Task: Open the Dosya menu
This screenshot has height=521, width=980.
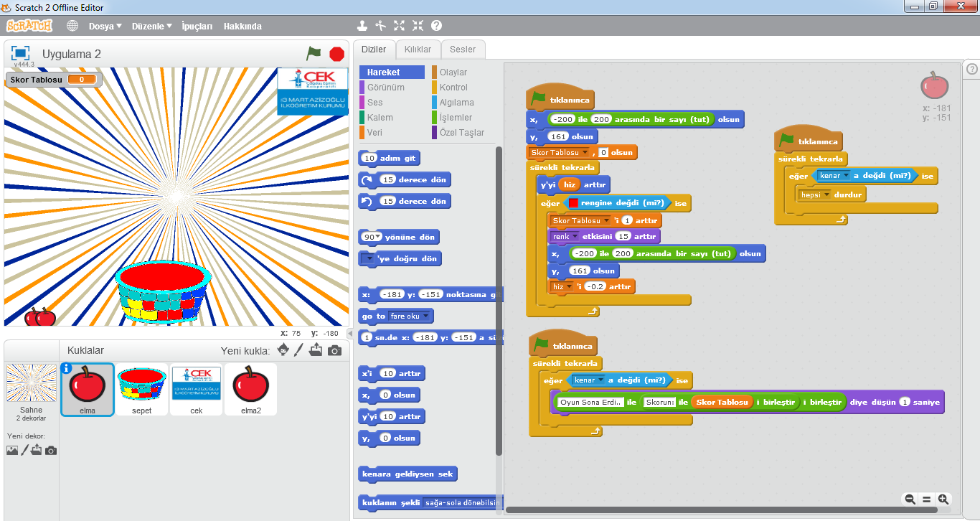Action: [105, 26]
